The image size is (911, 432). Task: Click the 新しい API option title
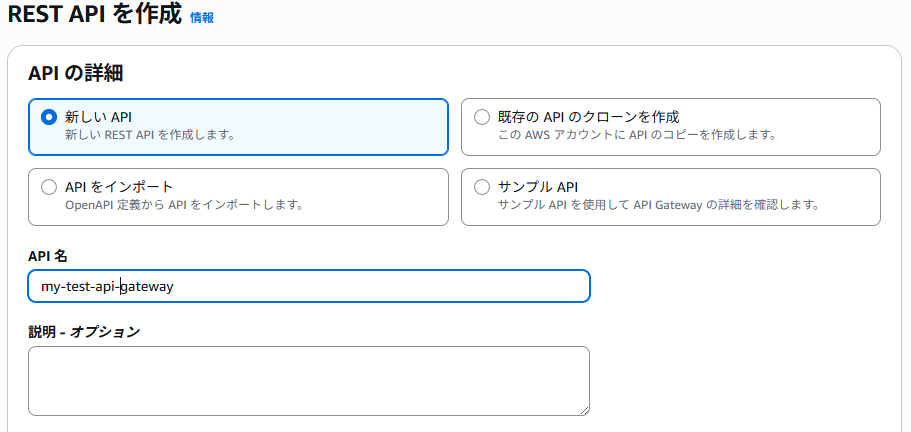pos(92,116)
